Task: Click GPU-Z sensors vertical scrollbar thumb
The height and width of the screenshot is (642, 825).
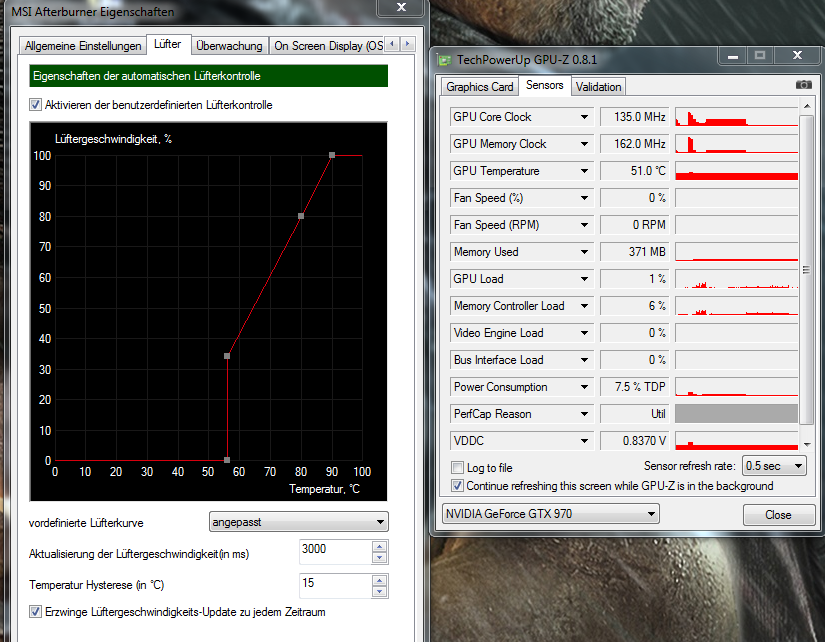Action: (807, 270)
